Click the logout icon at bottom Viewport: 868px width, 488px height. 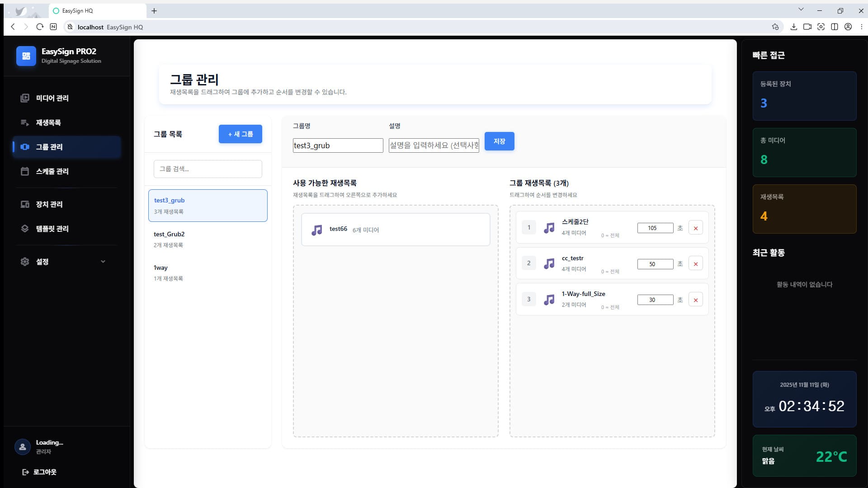point(25,472)
